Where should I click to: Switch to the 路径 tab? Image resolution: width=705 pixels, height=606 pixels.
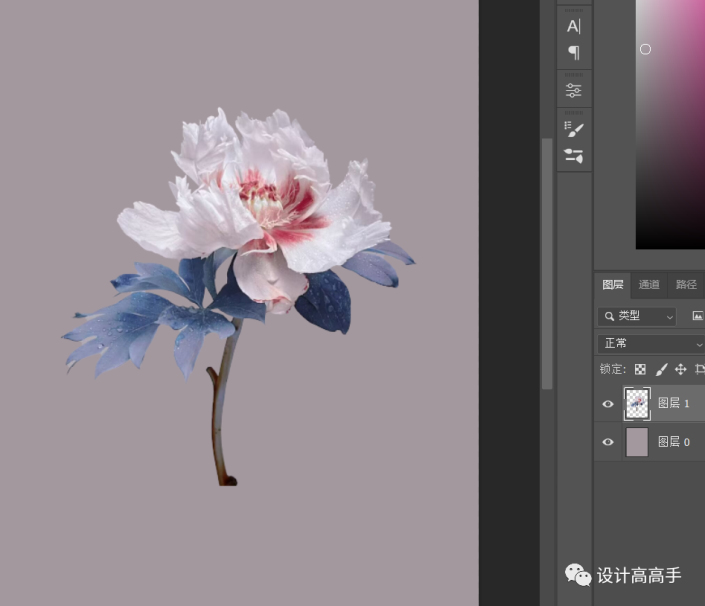(686, 285)
